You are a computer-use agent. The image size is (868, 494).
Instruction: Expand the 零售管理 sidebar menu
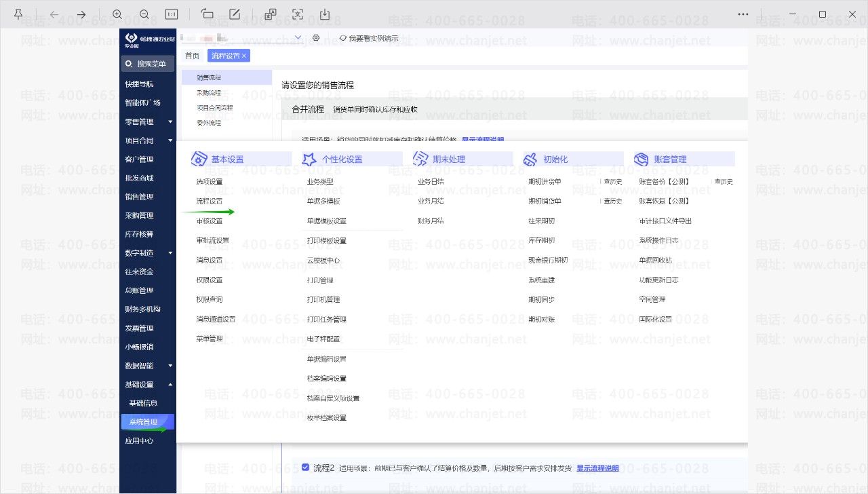click(x=170, y=122)
